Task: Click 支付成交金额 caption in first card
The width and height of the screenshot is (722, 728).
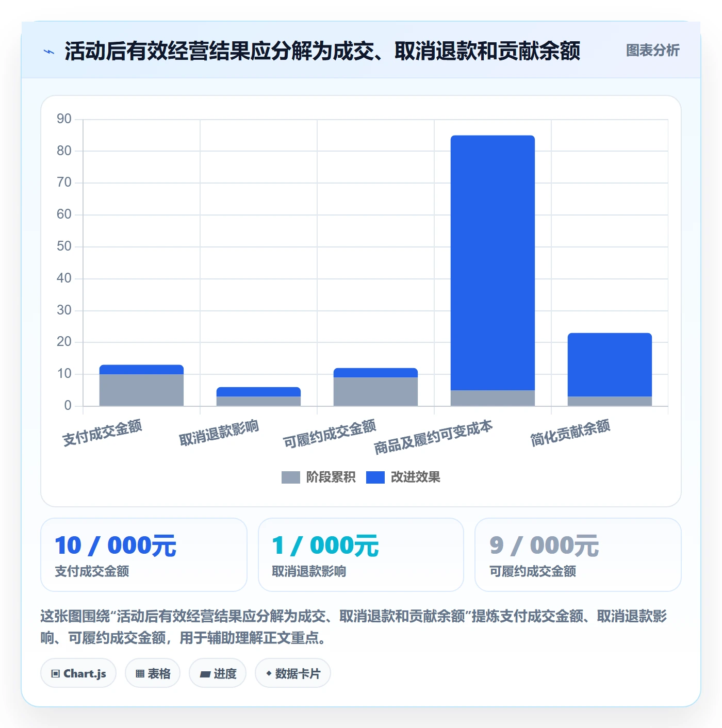Action: 92,571
